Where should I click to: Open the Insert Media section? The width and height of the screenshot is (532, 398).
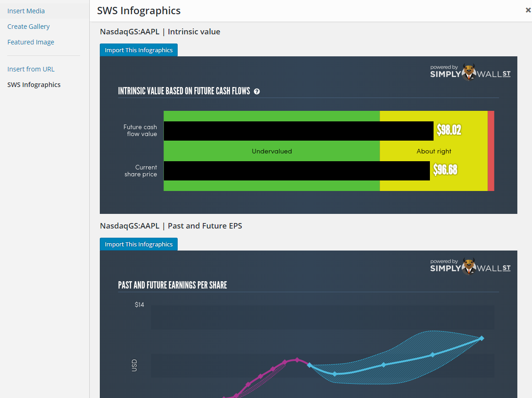[x=26, y=11]
